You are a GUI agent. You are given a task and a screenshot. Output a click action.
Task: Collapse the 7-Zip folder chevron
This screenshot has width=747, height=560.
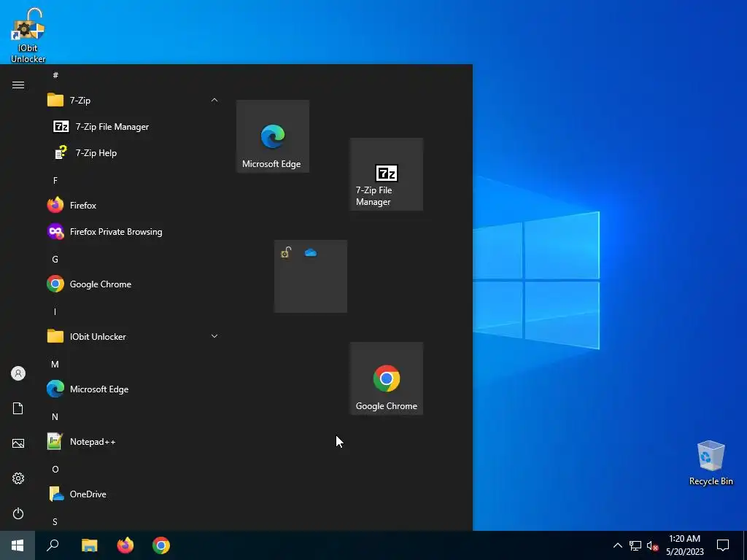click(x=214, y=100)
